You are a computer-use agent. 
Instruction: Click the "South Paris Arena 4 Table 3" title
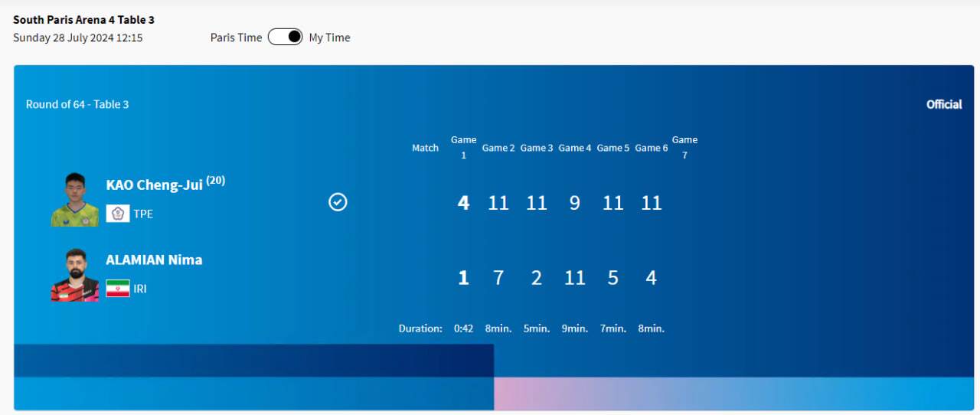(83, 20)
